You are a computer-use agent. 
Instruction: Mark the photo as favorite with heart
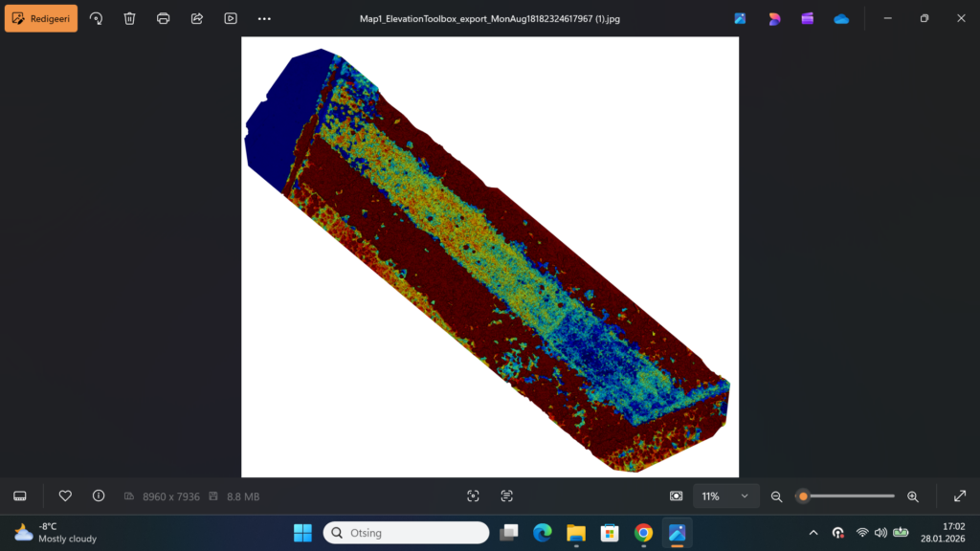click(x=65, y=496)
